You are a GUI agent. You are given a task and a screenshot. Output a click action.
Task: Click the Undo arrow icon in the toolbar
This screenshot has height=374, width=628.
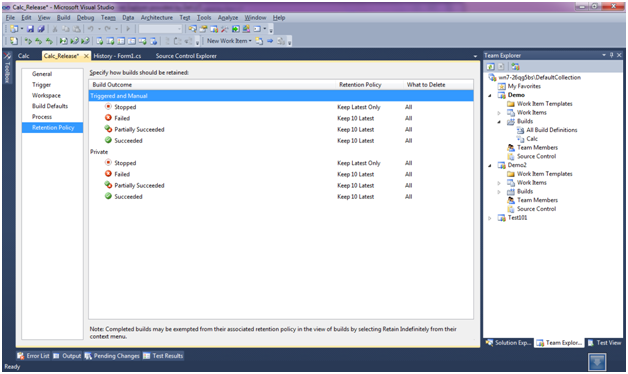pos(91,29)
